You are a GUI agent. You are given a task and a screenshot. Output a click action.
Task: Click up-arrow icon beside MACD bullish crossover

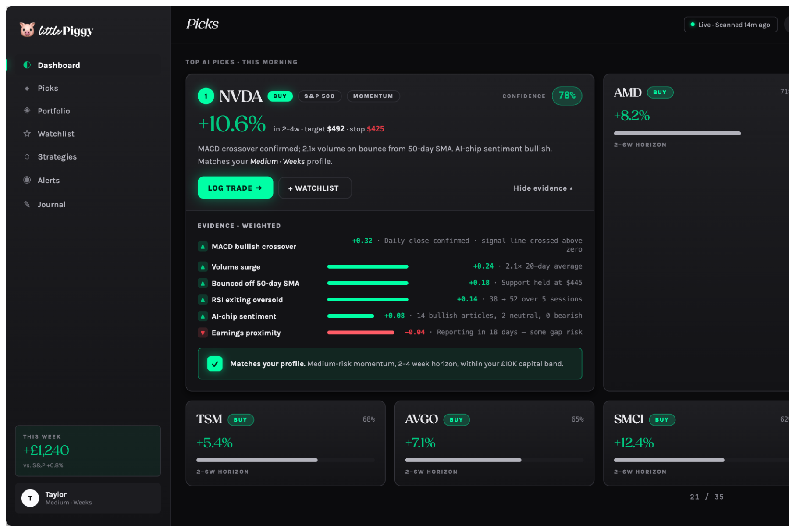click(x=203, y=246)
